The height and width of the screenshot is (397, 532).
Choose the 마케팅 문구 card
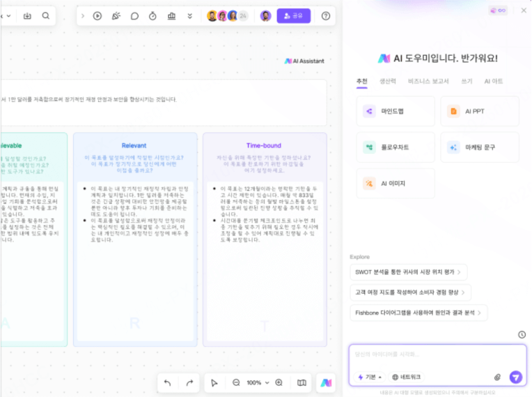tap(480, 147)
